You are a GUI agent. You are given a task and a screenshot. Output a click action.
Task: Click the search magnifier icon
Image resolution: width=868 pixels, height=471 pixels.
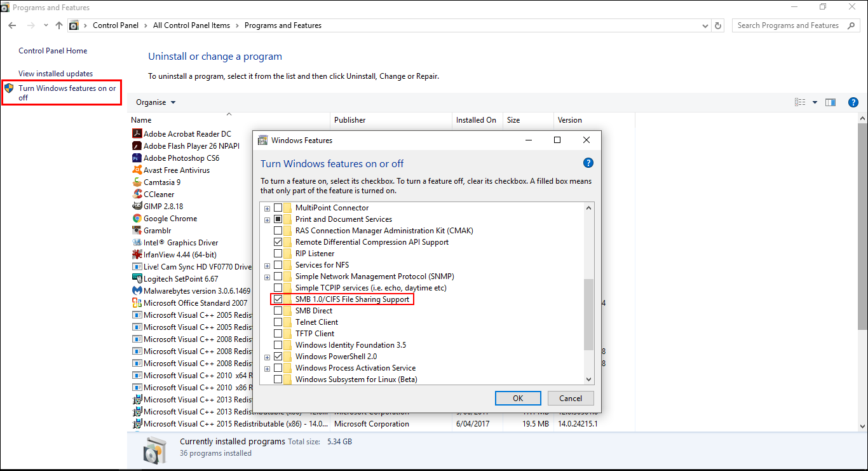click(x=851, y=25)
